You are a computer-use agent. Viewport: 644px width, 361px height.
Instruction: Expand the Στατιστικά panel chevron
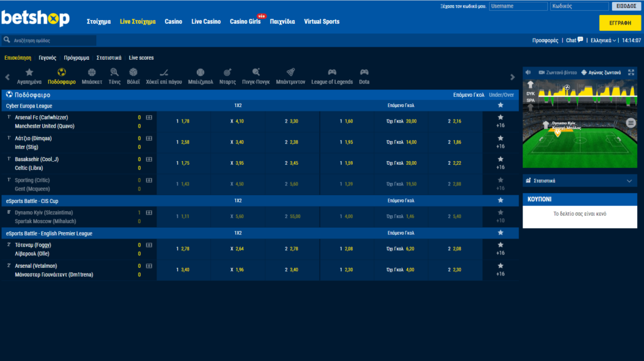click(629, 181)
